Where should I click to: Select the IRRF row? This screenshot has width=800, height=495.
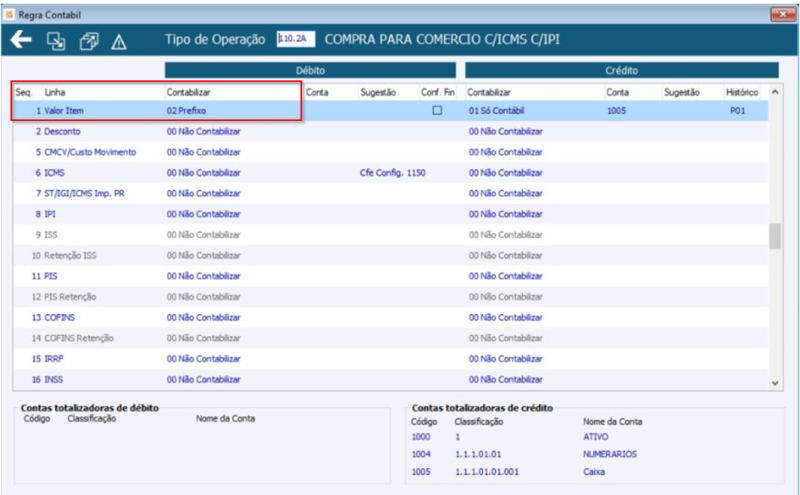[391, 359]
